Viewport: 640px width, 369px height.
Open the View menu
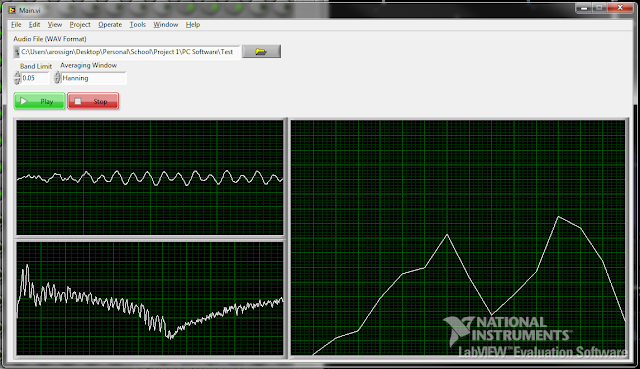[x=55, y=24]
